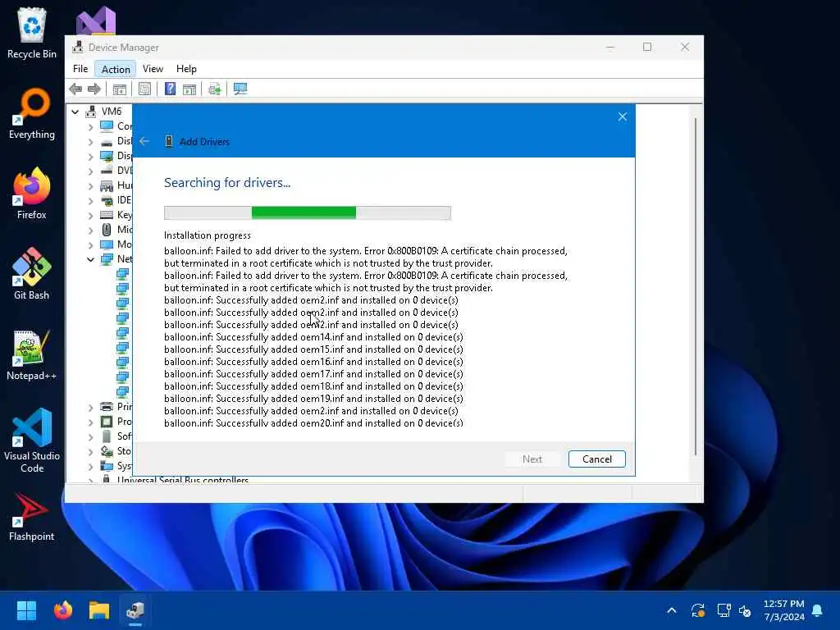Show hidden icons via tray chevron

[x=671, y=610]
